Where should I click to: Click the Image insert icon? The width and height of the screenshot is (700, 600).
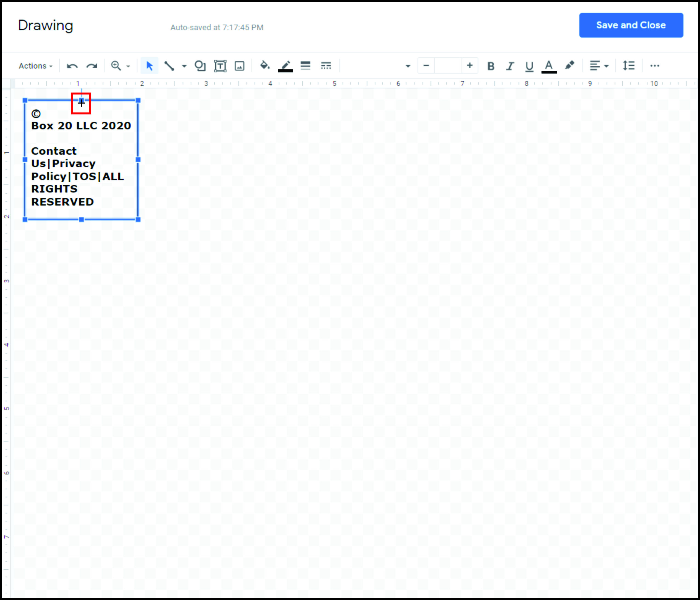point(240,66)
